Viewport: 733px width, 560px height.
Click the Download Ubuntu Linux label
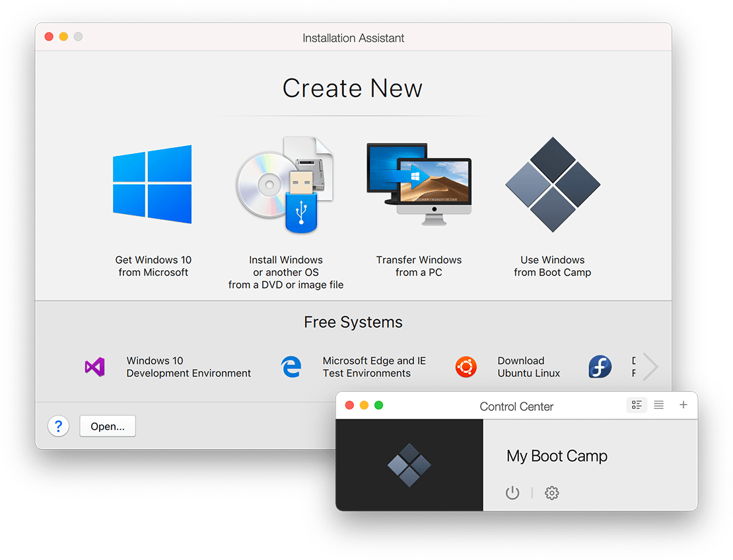(x=528, y=367)
